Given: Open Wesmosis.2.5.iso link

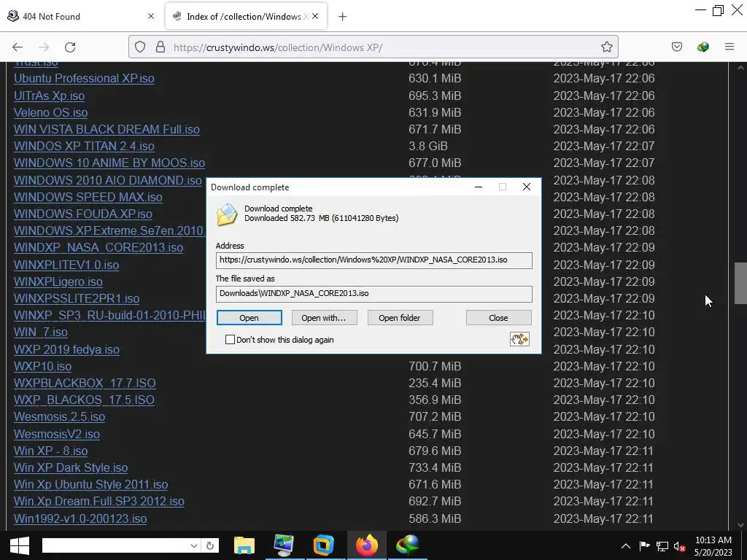Looking at the screenshot, I should click(59, 416).
